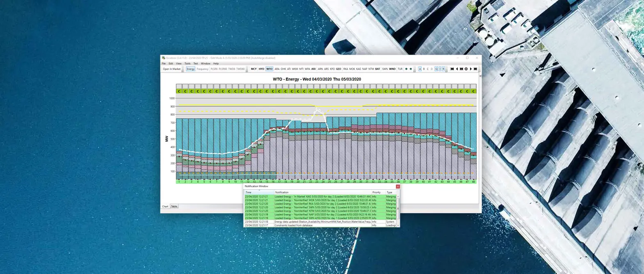The height and width of the screenshot is (274, 644).
Task: Switch to the Table tab
Action: point(174,207)
